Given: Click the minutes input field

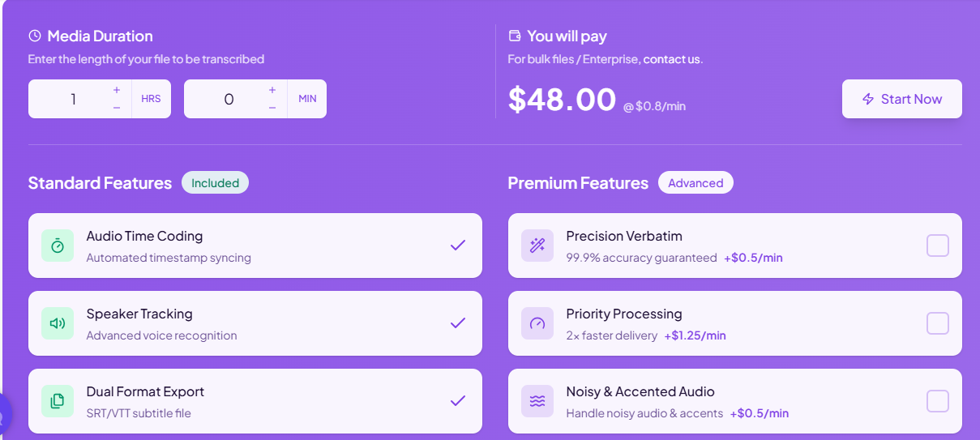Looking at the screenshot, I should (x=229, y=99).
